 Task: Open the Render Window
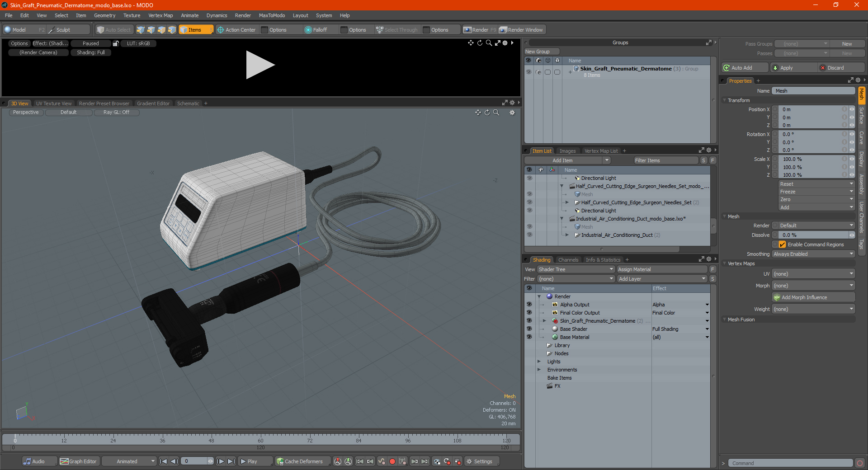[x=522, y=30]
